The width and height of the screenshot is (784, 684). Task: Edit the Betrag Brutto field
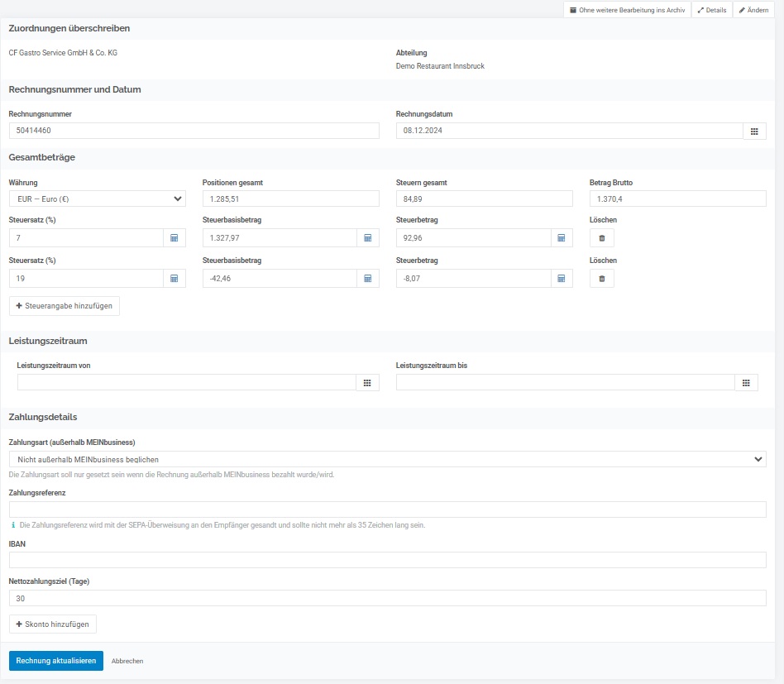coord(677,199)
